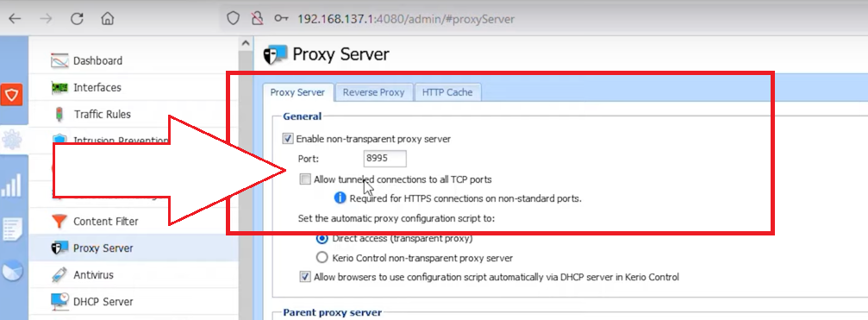Screen dimensions: 868x320
Task: Reload the page with the refresh icon
Action: (77, 19)
